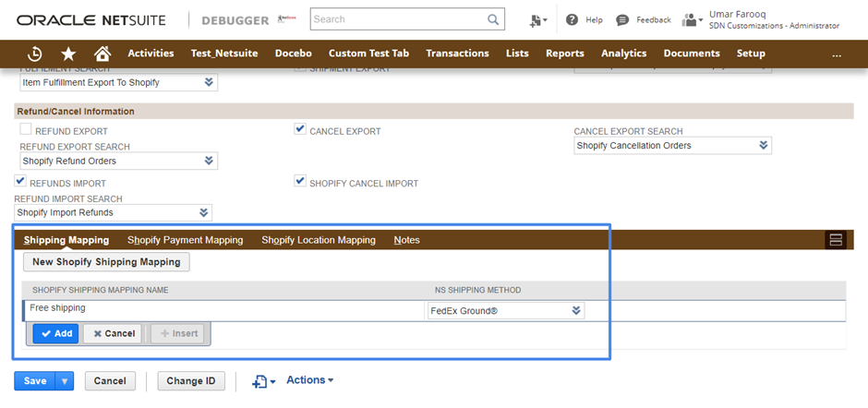Click the Oracle NetSuite logo

[91, 20]
